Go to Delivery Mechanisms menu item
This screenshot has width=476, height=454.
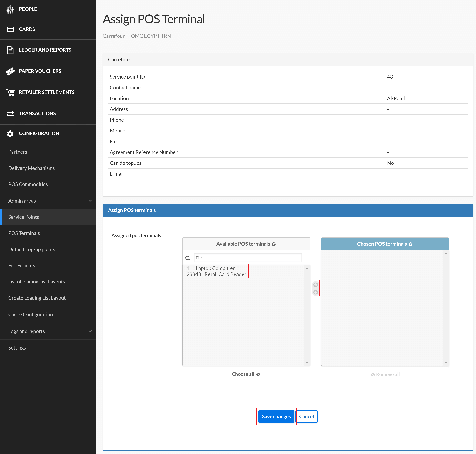[x=31, y=168]
